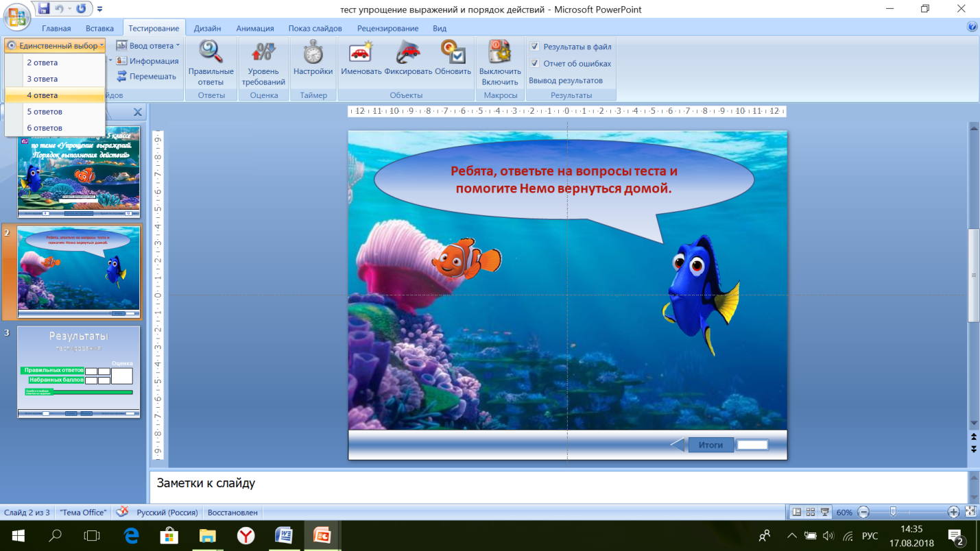Click Фиксировать objects button
Viewport: 980px width, 551px height.
(408, 58)
